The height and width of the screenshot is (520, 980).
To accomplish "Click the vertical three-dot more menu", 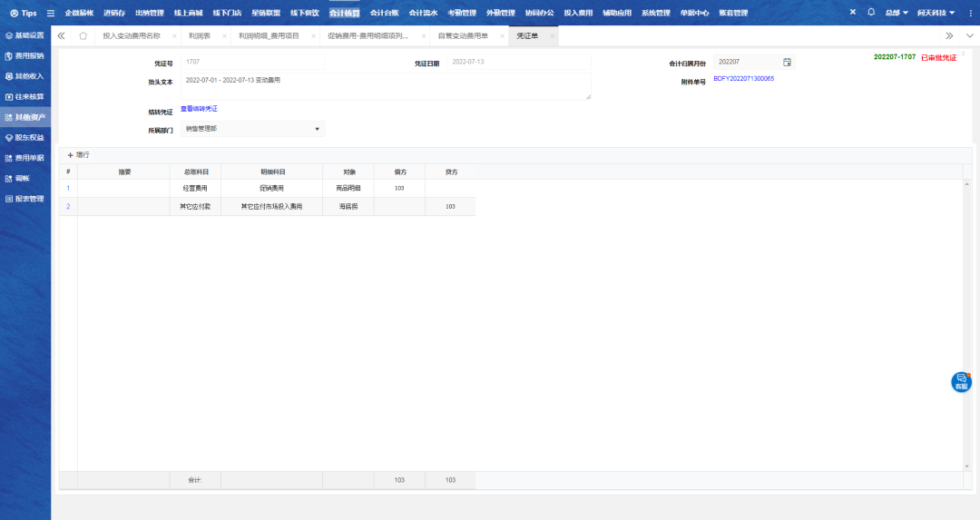I will tap(970, 14).
